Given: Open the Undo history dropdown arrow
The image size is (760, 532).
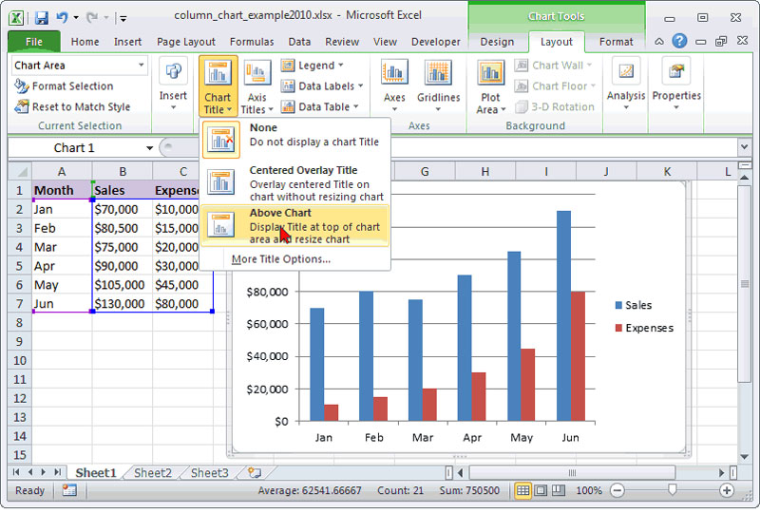Looking at the screenshot, I should pyautogui.click(x=76, y=18).
